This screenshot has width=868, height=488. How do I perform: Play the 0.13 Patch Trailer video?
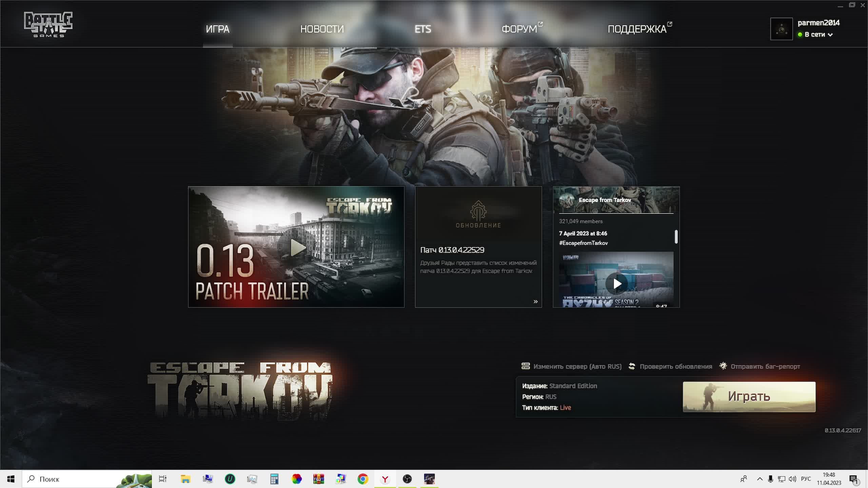tap(297, 247)
